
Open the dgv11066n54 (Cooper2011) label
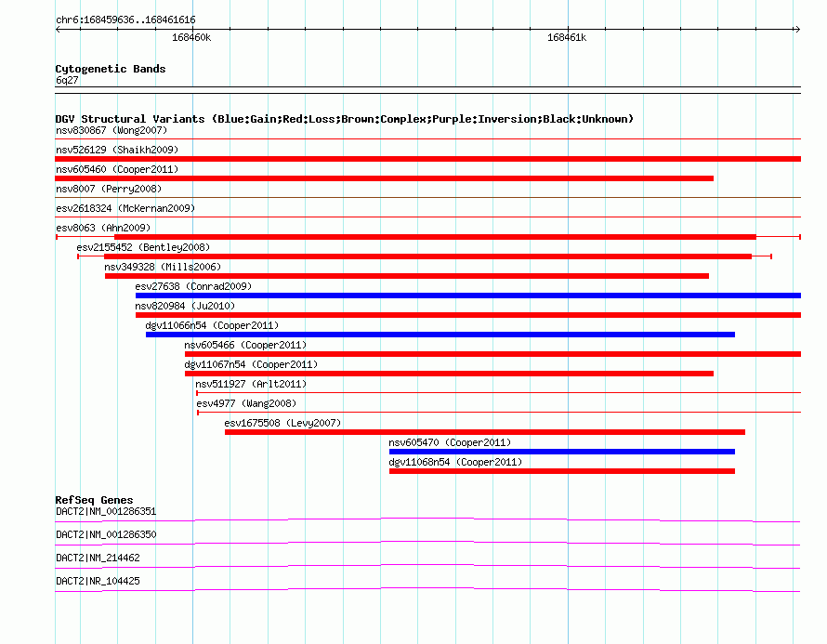tap(212, 325)
